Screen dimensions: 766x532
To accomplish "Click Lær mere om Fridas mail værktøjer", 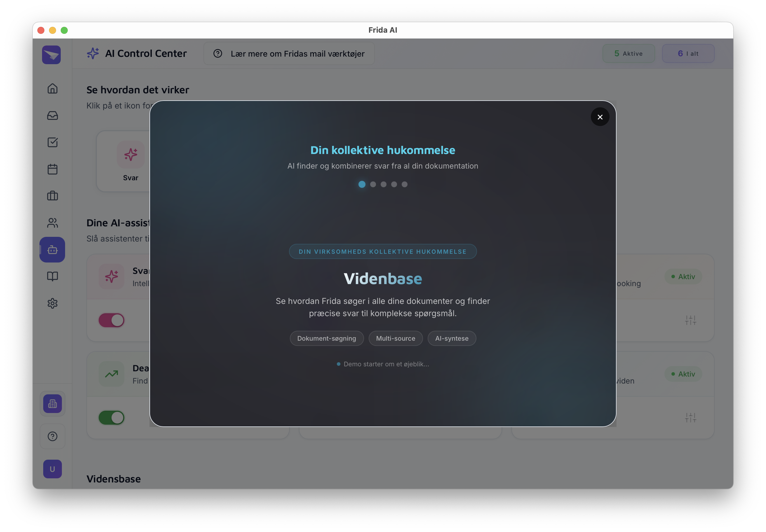I will click(x=289, y=54).
